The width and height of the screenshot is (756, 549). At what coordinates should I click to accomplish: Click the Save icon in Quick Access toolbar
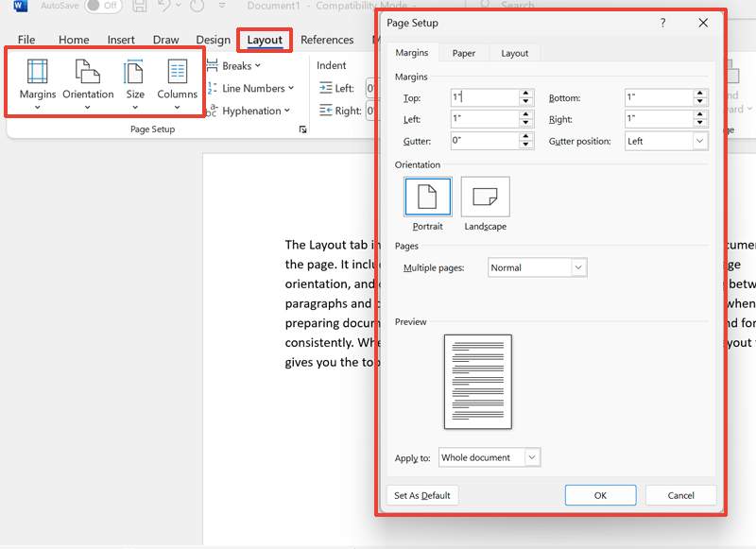point(139,7)
